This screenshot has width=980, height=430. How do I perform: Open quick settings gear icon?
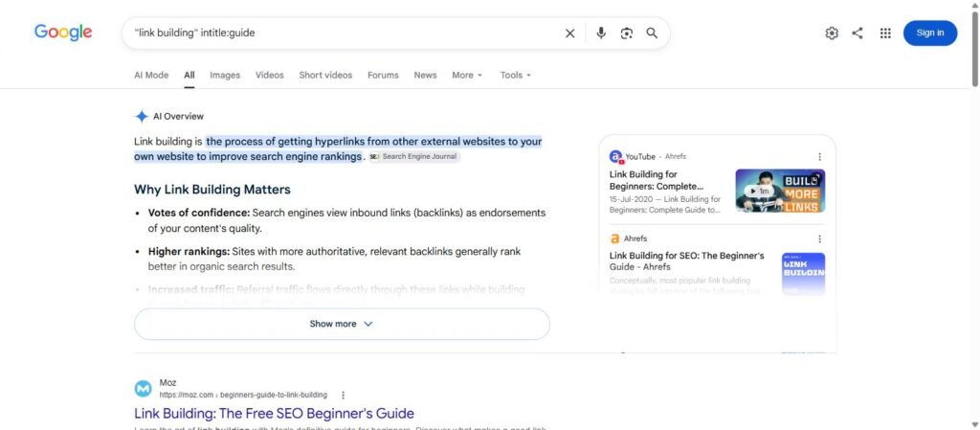[x=832, y=34]
